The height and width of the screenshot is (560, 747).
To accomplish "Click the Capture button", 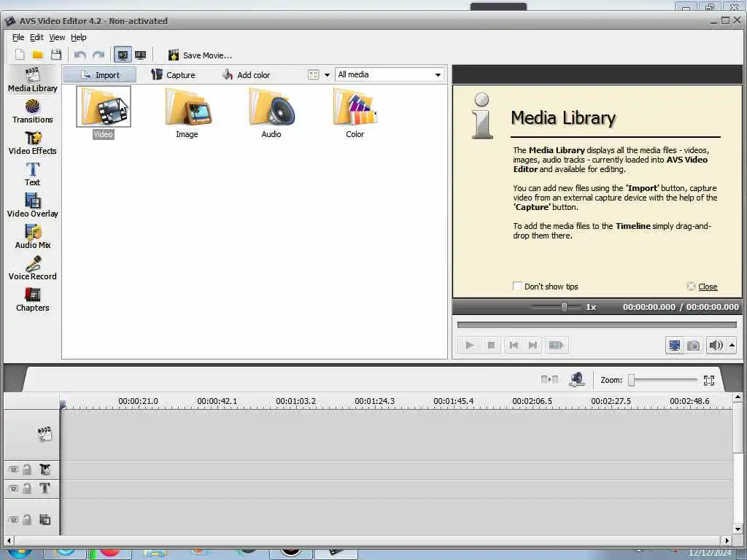I will point(173,75).
